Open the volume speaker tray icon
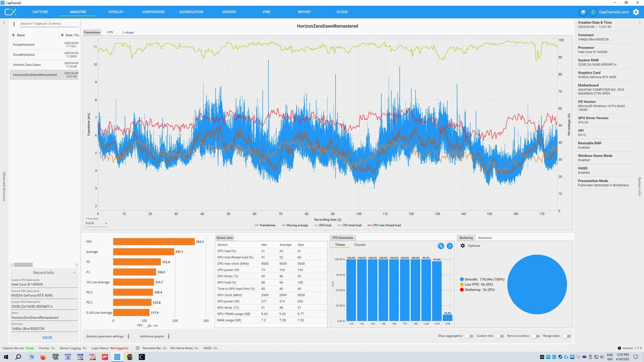This screenshot has width=644, height=362. [602, 357]
